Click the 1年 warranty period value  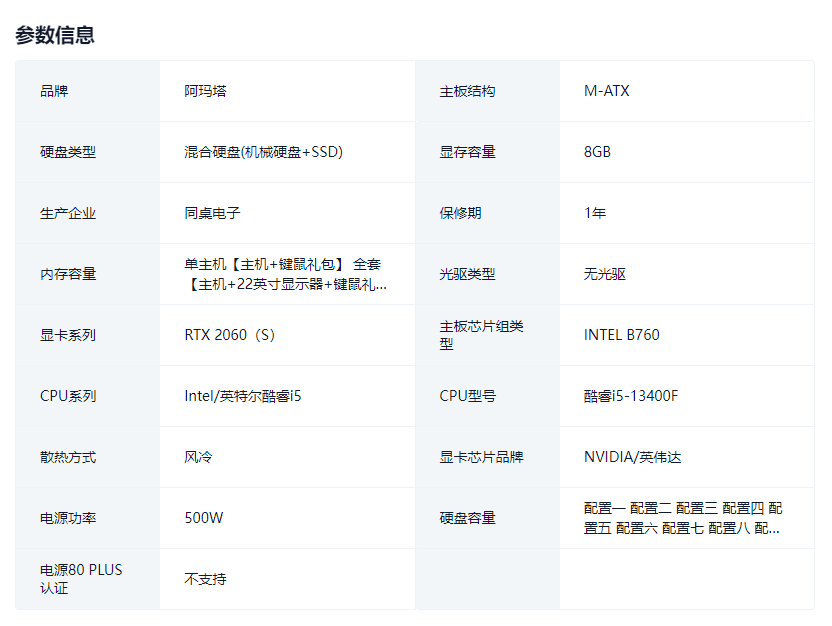(595, 213)
